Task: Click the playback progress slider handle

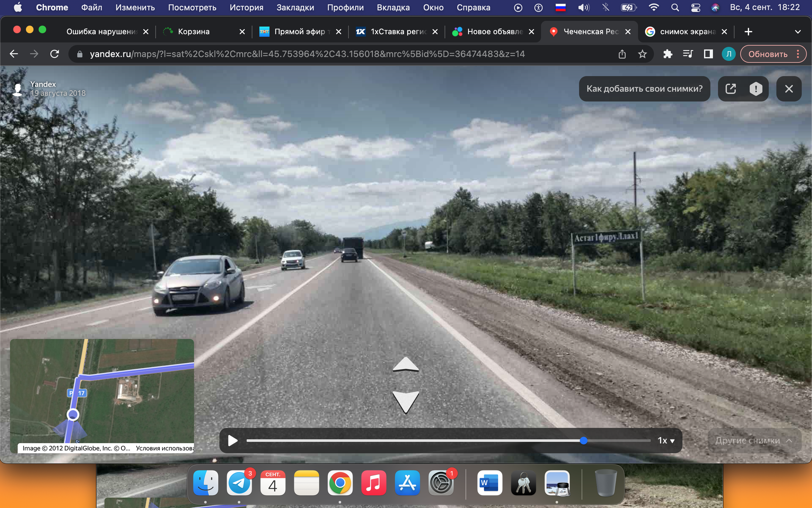Action: coord(584,441)
